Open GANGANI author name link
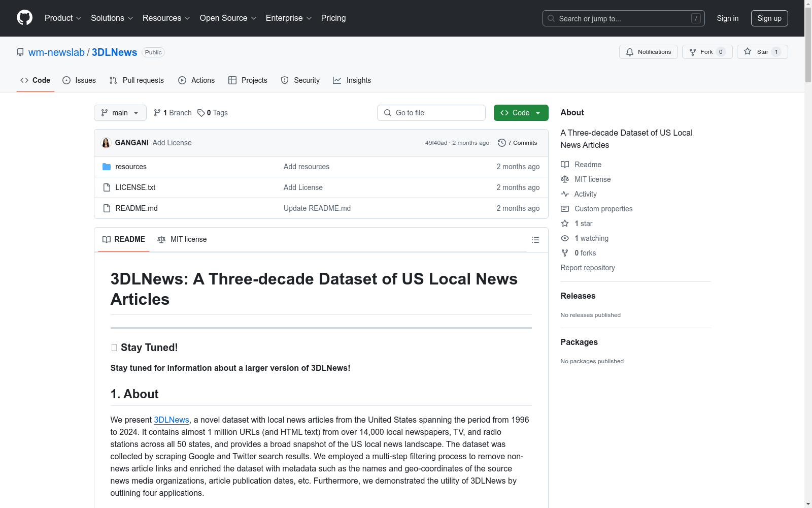The width and height of the screenshot is (812, 508). pos(132,143)
